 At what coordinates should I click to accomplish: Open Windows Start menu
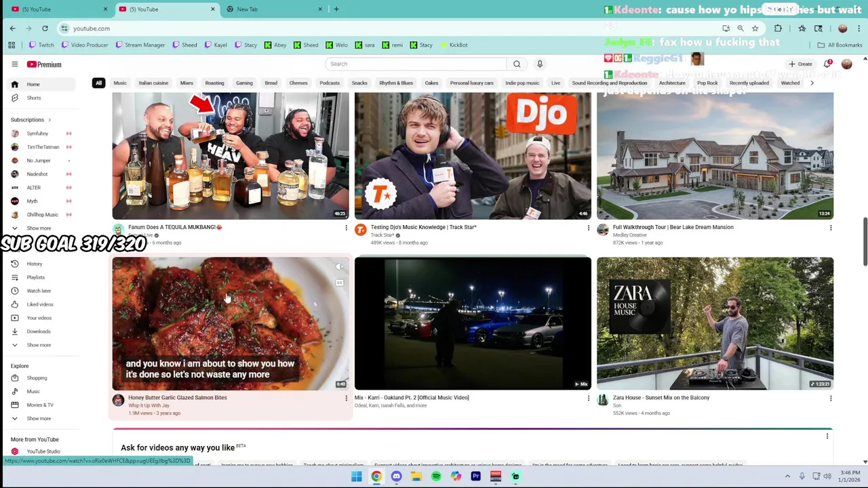[x=356, y=476]
